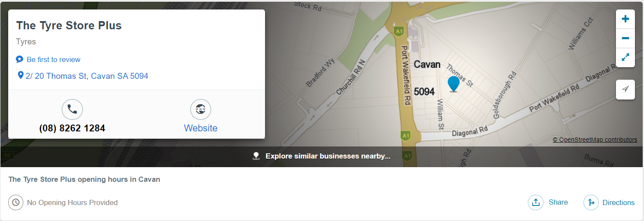Click the nearby businesses marker icon
The height and width of the screenshot is (221, 644).
(x=256, y=156)
